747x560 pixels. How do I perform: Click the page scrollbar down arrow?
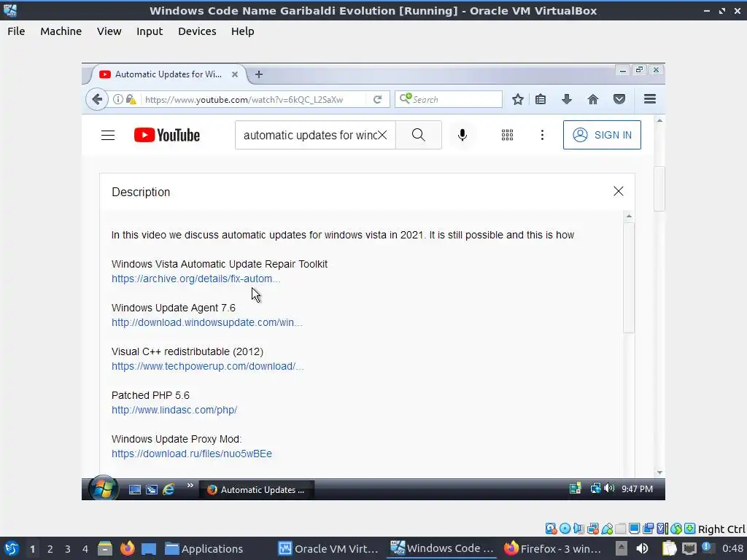click(x=659, y=472)
